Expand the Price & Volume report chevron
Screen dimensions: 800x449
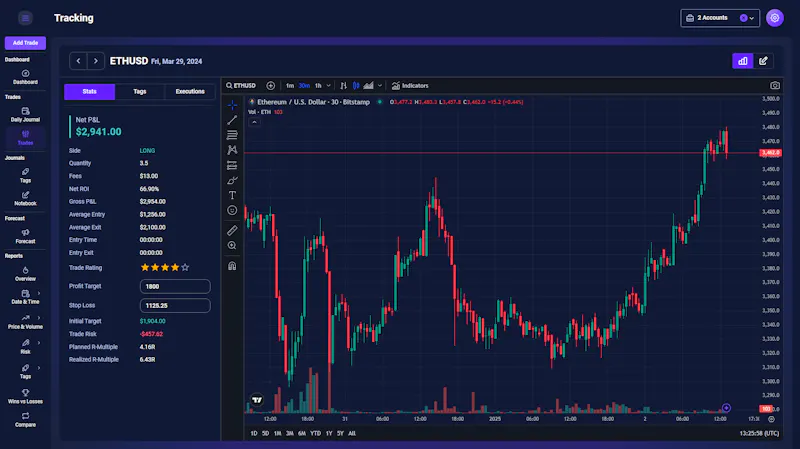pos(39,318)
